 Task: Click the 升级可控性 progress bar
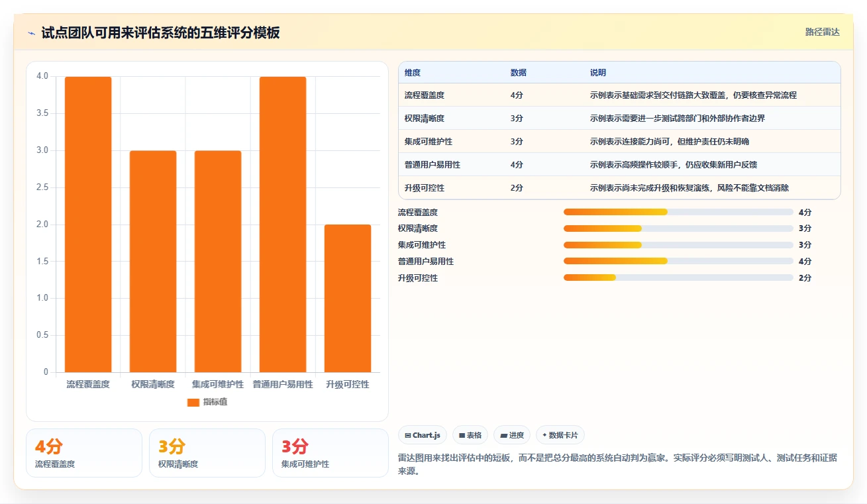tap(678, 278)
